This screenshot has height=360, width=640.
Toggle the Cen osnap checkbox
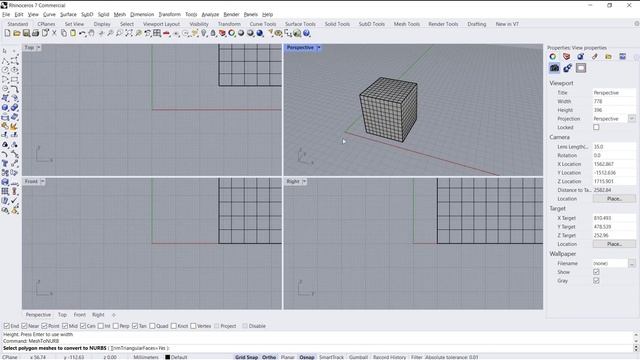(x=83, y=326)
